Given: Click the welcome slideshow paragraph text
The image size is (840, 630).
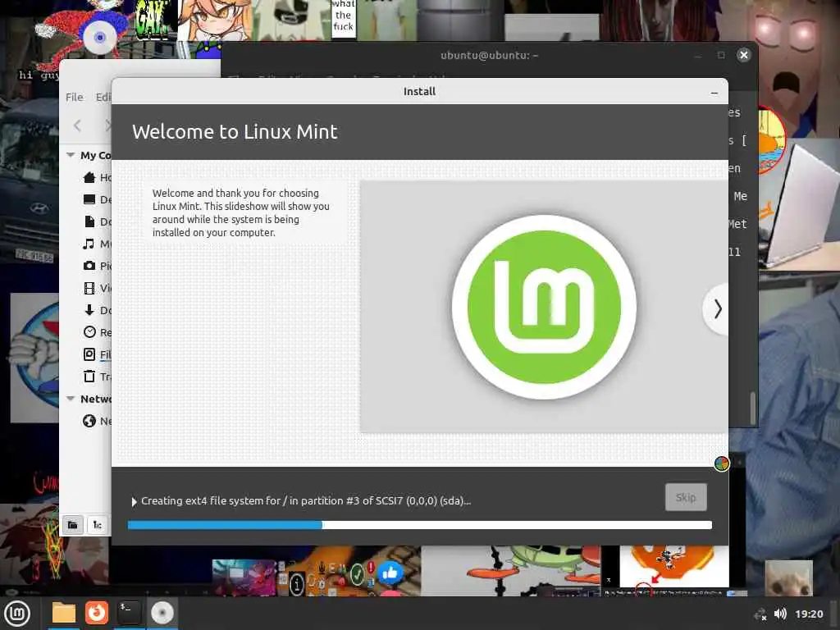Looking at the screenshot, I should tap(240, 212).
